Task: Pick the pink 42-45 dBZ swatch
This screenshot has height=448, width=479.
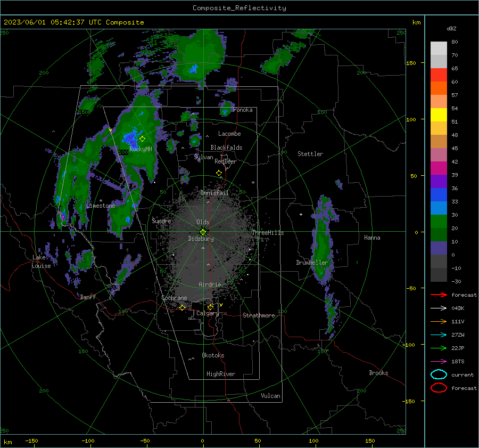Action: coord(439,155)
